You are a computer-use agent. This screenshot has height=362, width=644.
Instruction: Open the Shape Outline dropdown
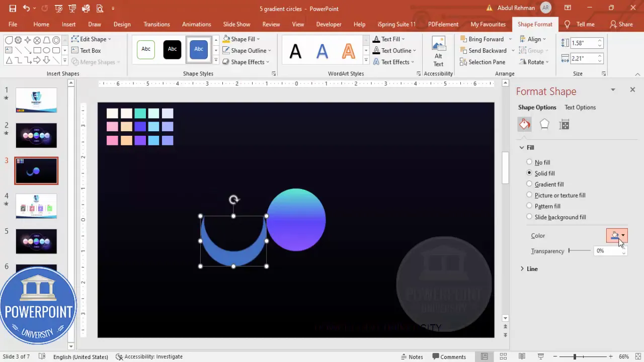tap(247, 50)
